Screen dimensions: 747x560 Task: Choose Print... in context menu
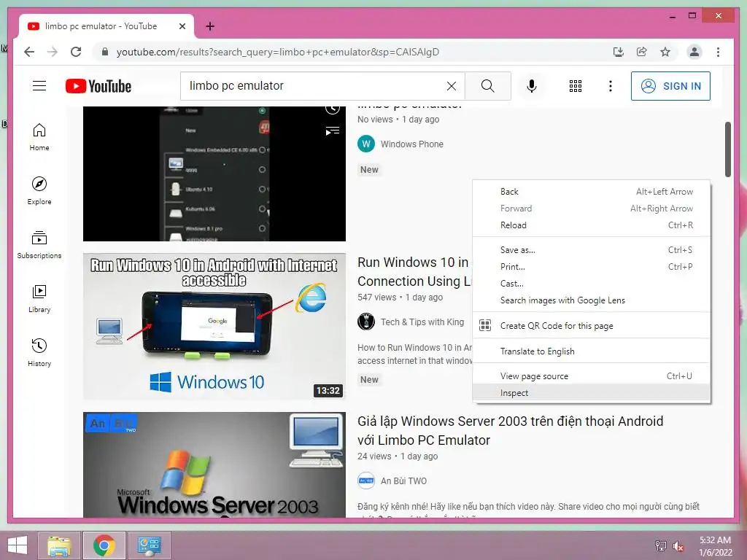tap(591, 267)
